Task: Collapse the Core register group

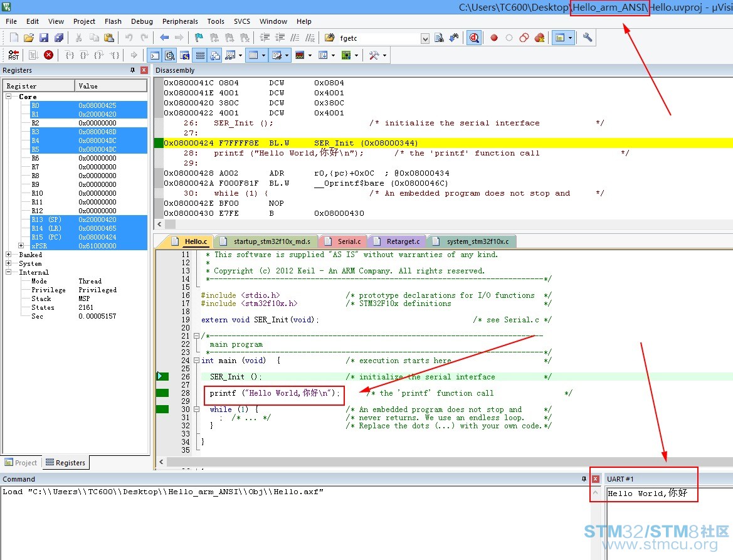Action: coord(8,97)
